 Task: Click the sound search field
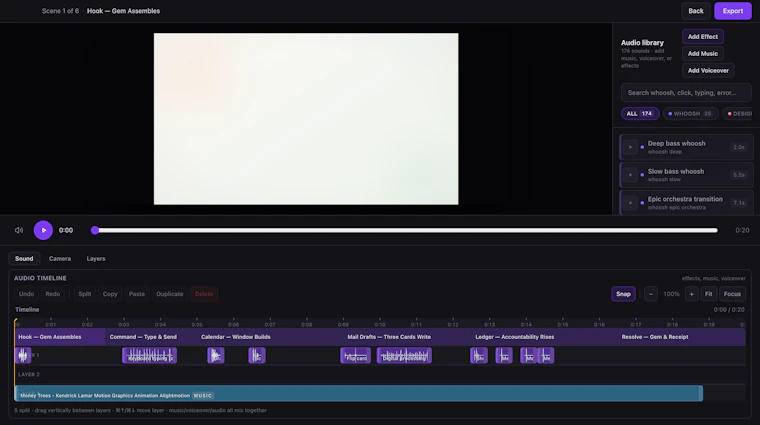[686, 93]
